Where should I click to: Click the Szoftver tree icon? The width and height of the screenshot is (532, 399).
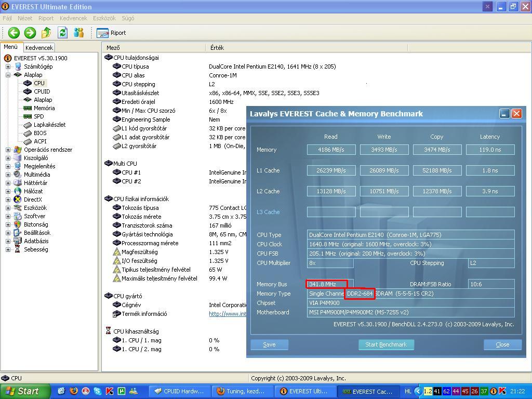coord(18,216)
